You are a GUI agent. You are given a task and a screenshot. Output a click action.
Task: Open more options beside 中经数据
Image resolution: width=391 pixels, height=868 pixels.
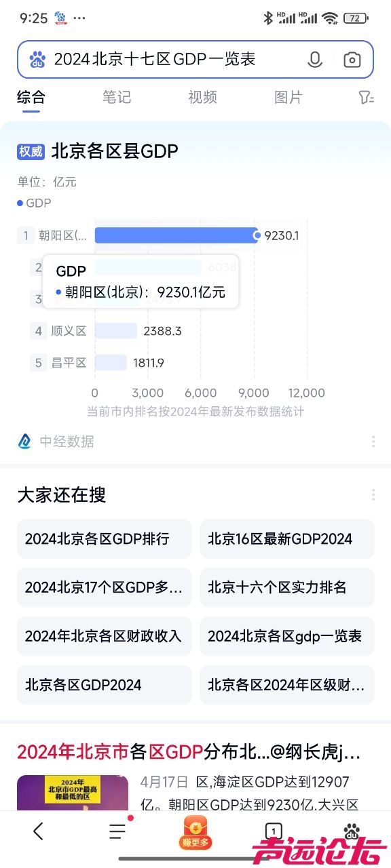pos(373,441)
